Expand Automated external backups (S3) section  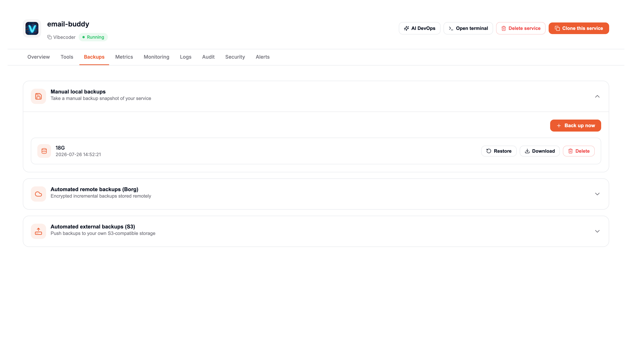click(597, 231)
